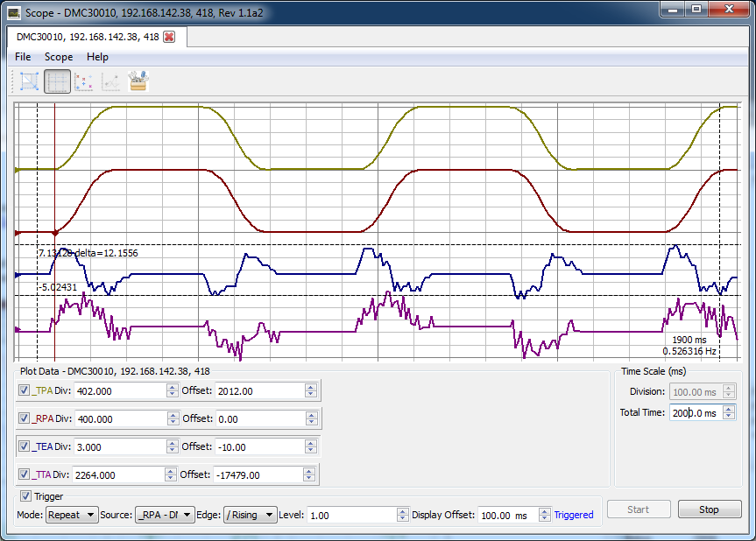Click the _TPA Div field showing 402.000
The image size is (756, 541).
121,390
